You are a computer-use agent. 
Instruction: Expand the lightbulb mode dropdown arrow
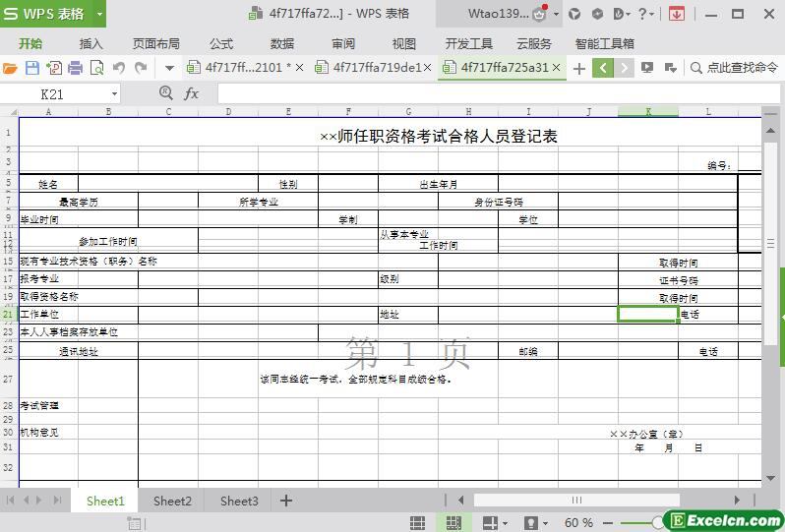pyautogui.click(x=545, y=523)
